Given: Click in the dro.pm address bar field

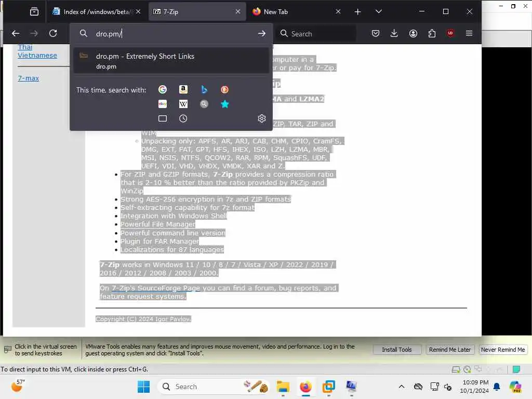Looking at the screenshot, I should click(171, 34).
